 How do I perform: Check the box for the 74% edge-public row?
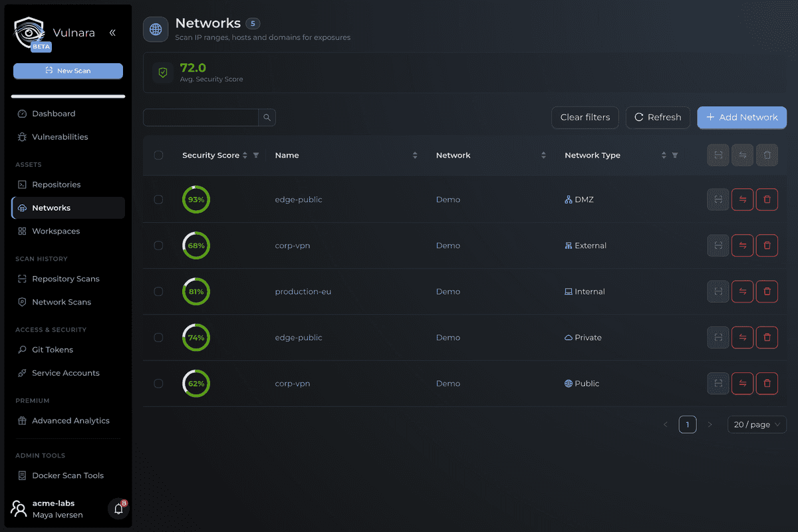pyautogui.click(x=158, y=337)
